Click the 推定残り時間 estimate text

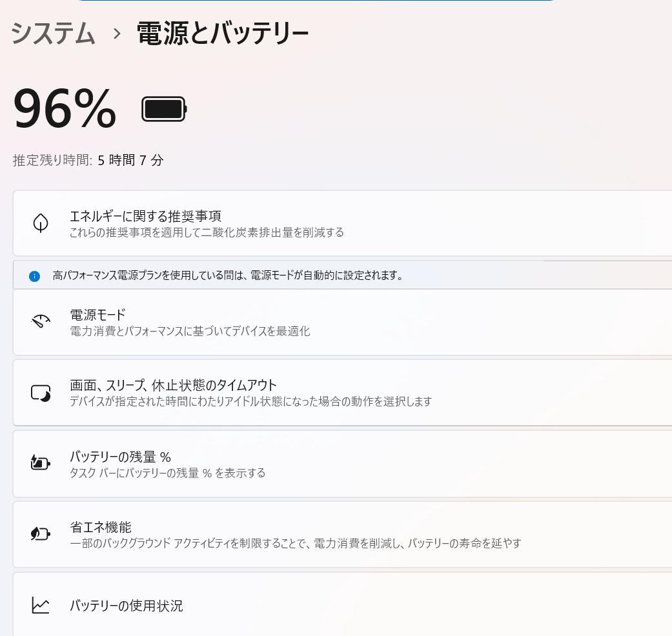[87, 160]
